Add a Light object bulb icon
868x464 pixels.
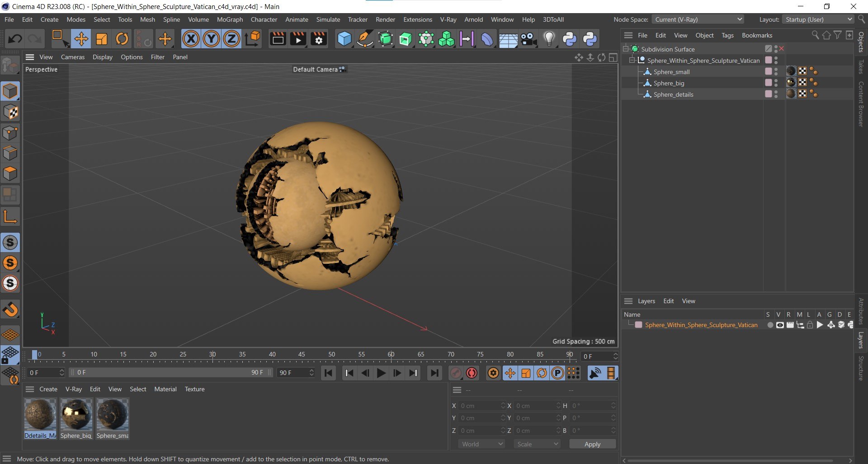pos(549,39)
